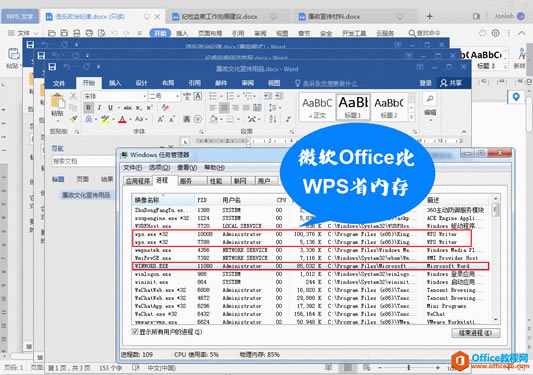Select 廉政文化宣传用品 heading in navigation pane
This screenshot has height=375, width=533.
tap(86, 195)
